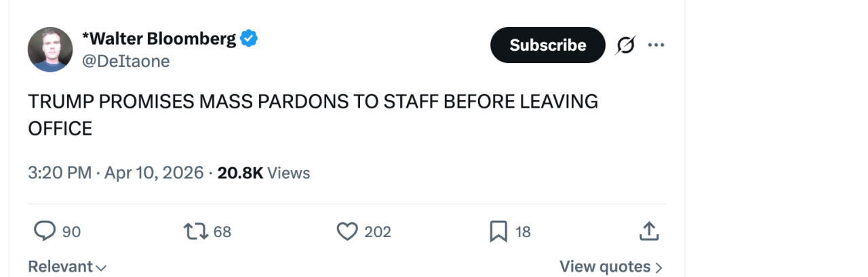Click the *Walter Bloomberg display name
This screenshot has height=277, width=868.
point(159,39)
